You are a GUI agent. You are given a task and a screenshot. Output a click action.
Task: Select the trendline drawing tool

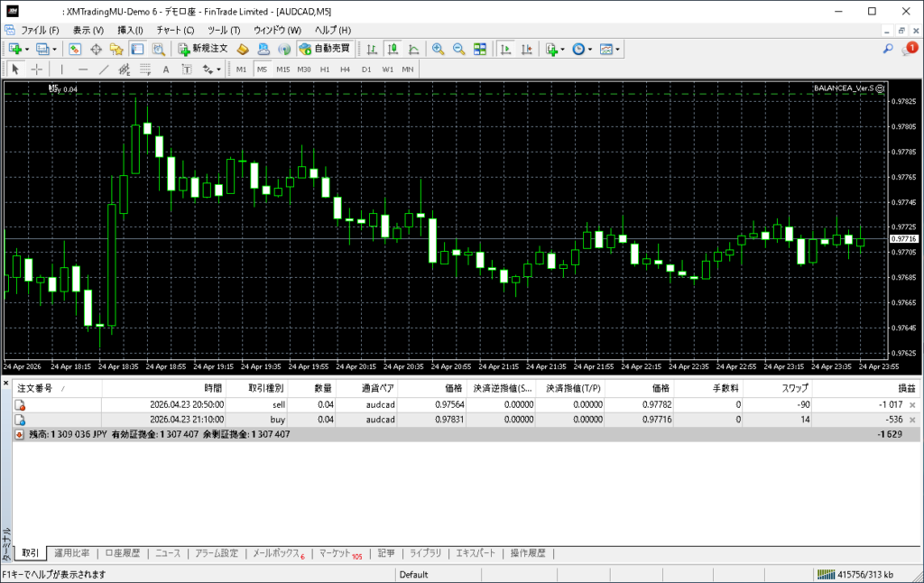(x=104, y=69)
